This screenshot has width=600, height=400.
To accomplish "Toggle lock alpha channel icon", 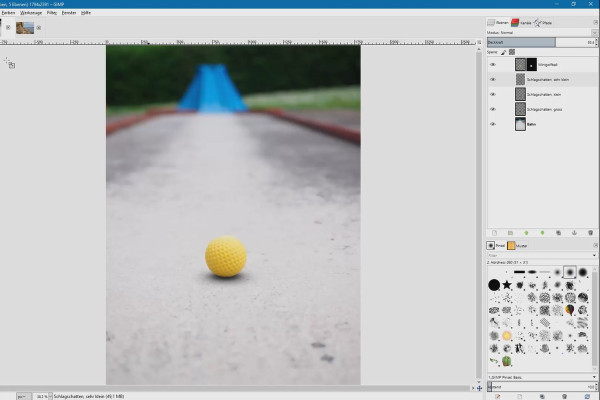I will coord(512,52).
